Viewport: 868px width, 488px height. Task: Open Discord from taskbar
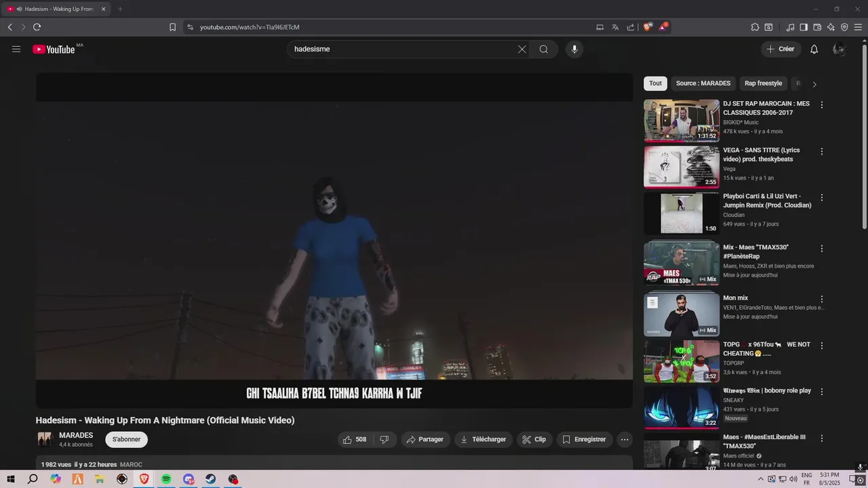tap(189, 479)
